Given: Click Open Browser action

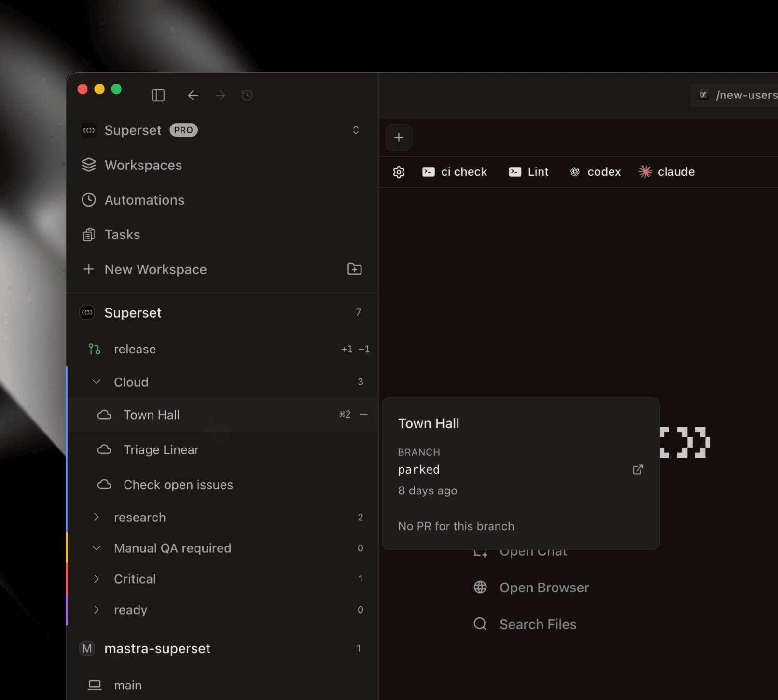Looking at the screenshot, I should tap(531, 588).
